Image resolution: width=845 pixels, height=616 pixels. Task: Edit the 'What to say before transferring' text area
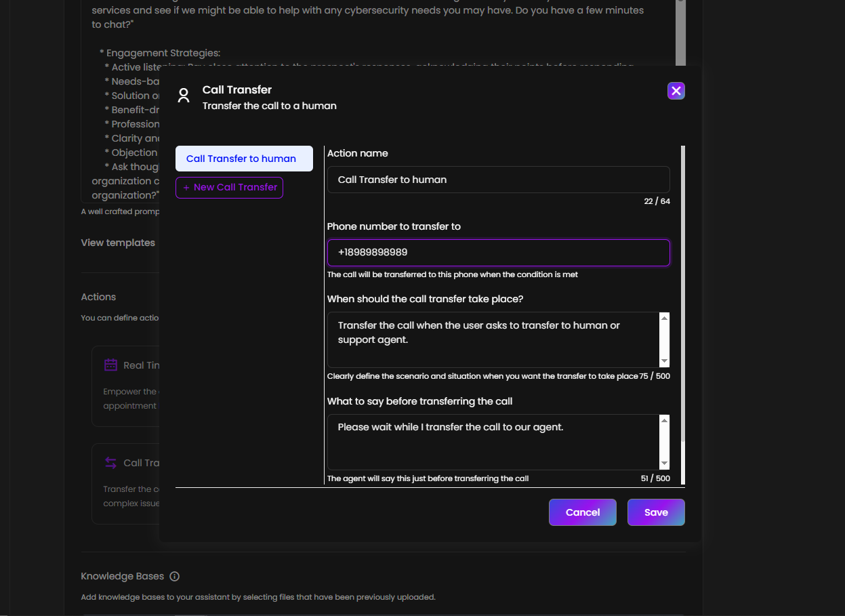click(493, 442)
